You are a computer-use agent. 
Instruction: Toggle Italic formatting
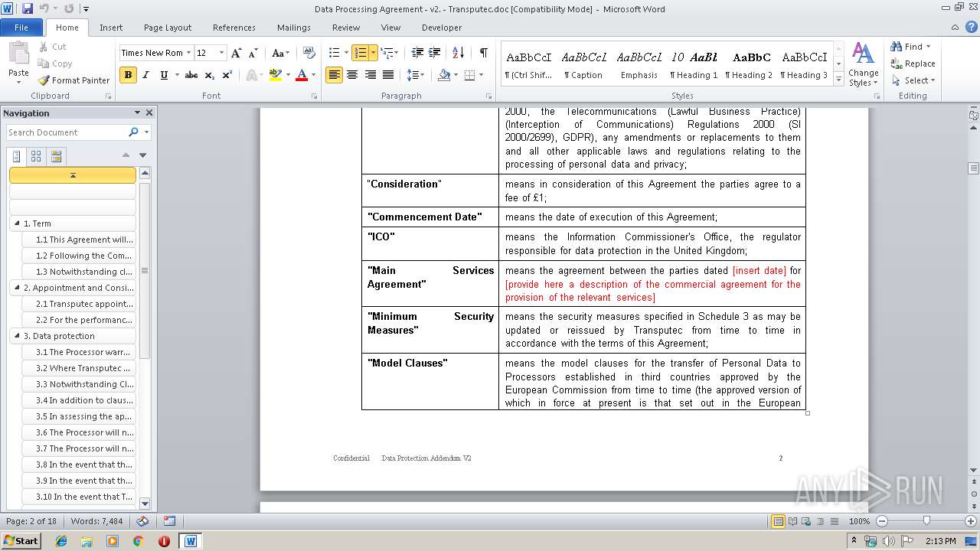tap(145, 75)
